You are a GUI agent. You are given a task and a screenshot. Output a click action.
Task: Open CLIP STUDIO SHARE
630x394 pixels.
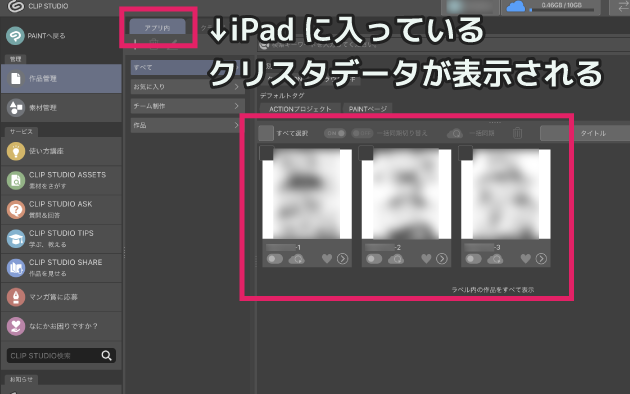coord(61,268)
